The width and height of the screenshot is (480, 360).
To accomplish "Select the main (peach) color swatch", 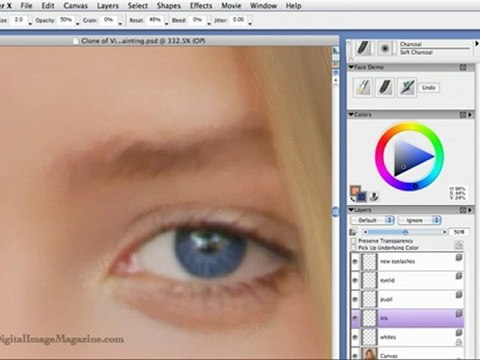I will [x=355, y=191].
